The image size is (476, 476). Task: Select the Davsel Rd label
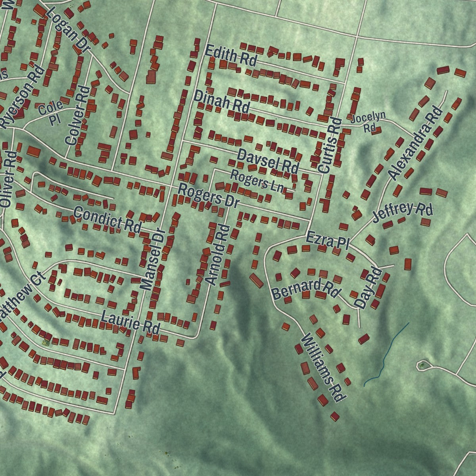pyautogui.click(x=267, y=161)
